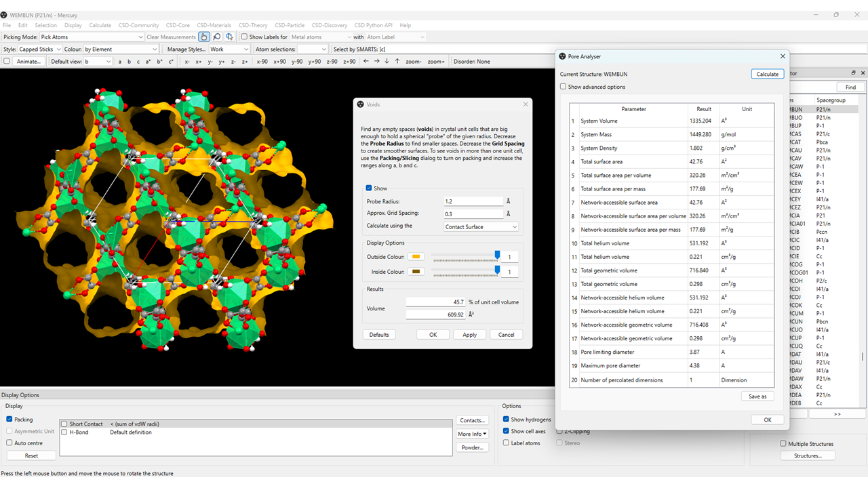This screenshot has width=868, height=488.
Task: Activate the magnifier selection icon
Action: pyautogui.click(x=216, y=37)
